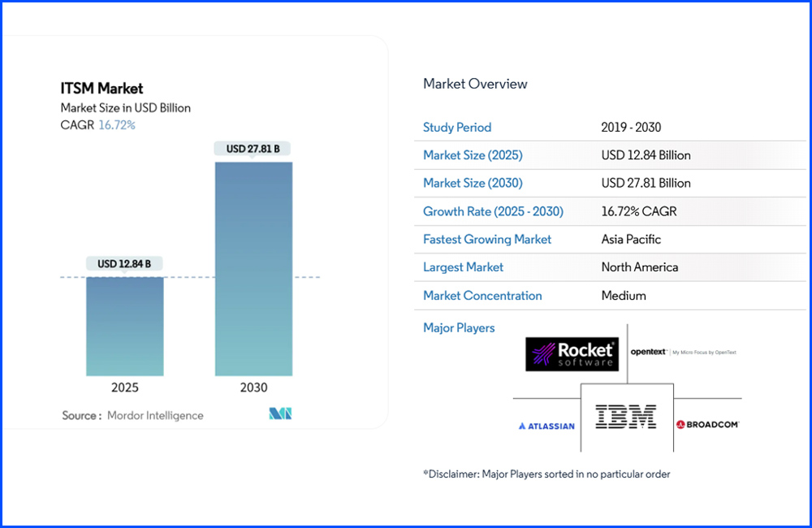The image size is (812, 528).
Task: Click the 16.72% CAGR value in chart
Action: tap(117, 125)
